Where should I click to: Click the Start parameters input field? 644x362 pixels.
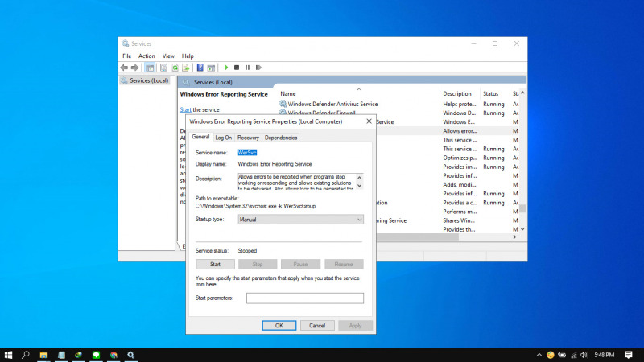[x=305, y=298]
